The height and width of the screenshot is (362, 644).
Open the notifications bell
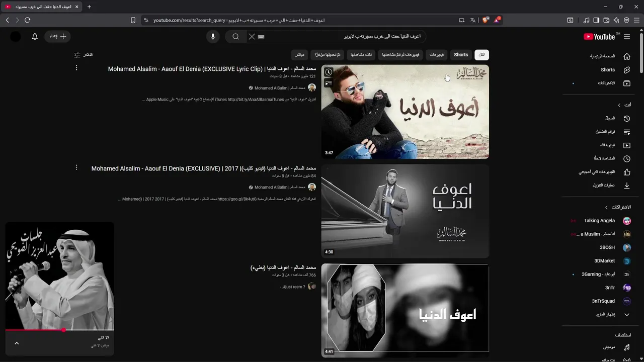35,37
